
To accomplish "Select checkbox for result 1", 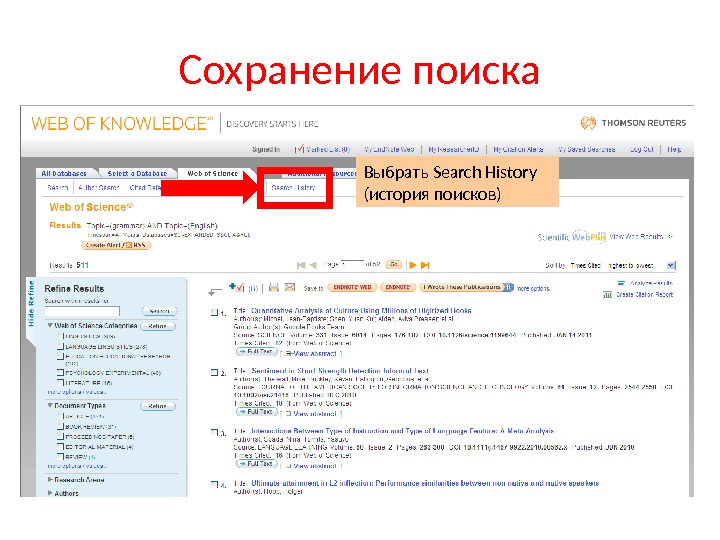I will pyautogui.click(x=214, y=313).
